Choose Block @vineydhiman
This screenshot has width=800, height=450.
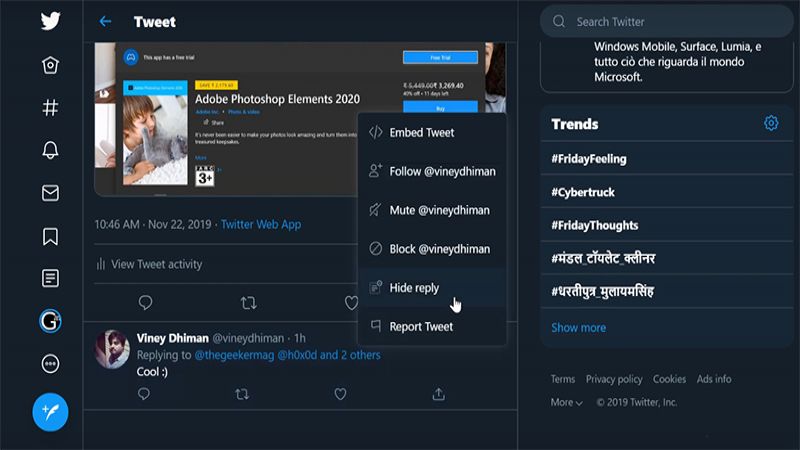pos(432,249)
